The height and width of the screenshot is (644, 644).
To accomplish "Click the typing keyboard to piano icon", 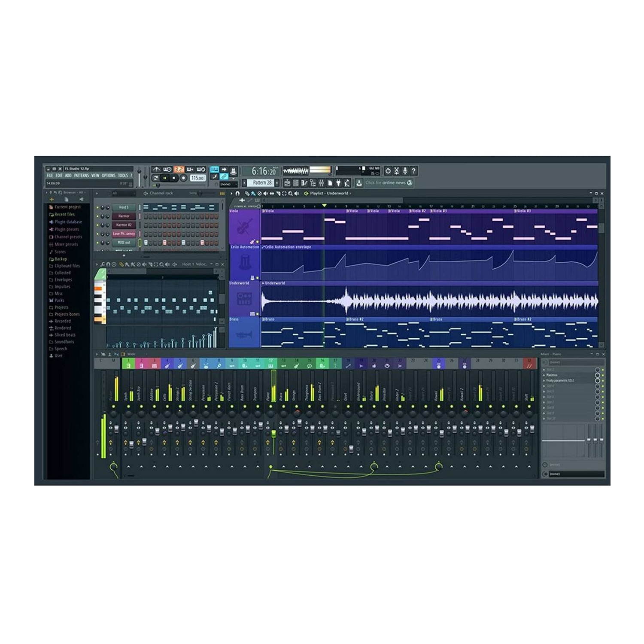I will click(x=214, y=169).
